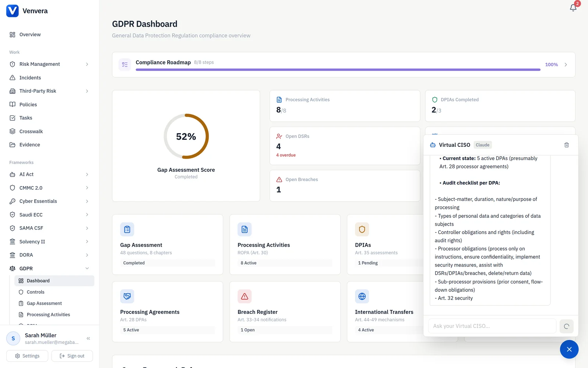Go to Crosswalk page

click(x=50, y=131)
